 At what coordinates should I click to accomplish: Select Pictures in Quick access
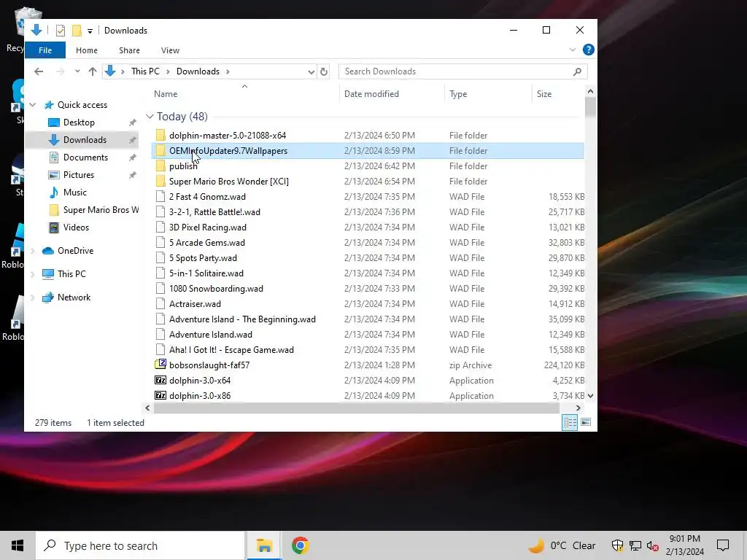pyautogui.click(x=79, y=175)
